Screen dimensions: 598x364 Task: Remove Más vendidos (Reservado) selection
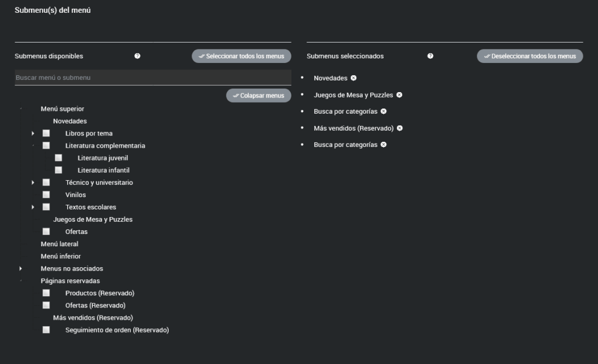pos(400,128)
